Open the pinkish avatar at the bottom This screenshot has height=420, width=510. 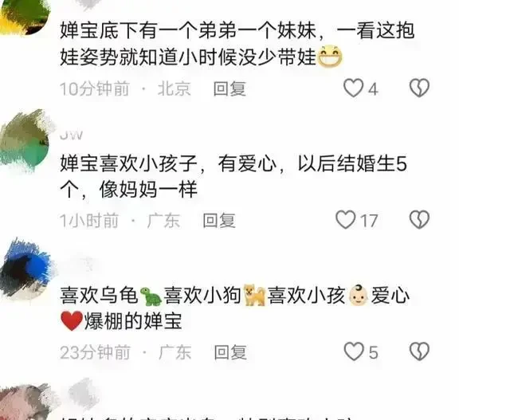tap(23, 402)
